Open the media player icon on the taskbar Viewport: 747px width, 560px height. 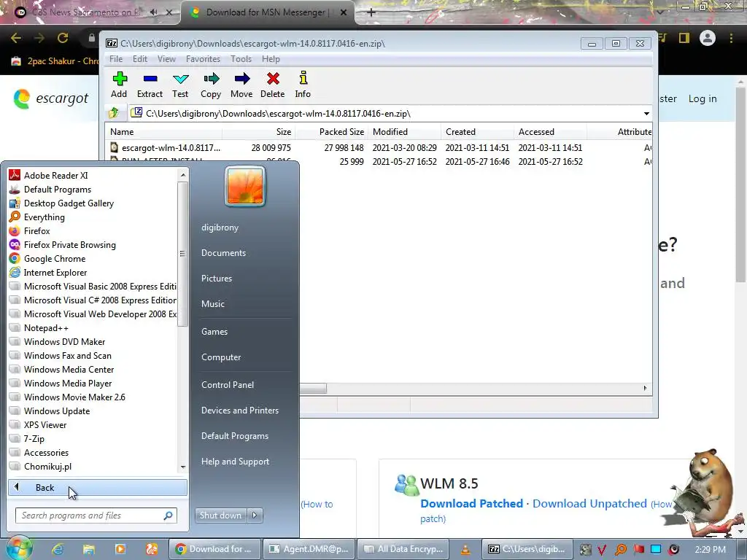coord(120,549)
